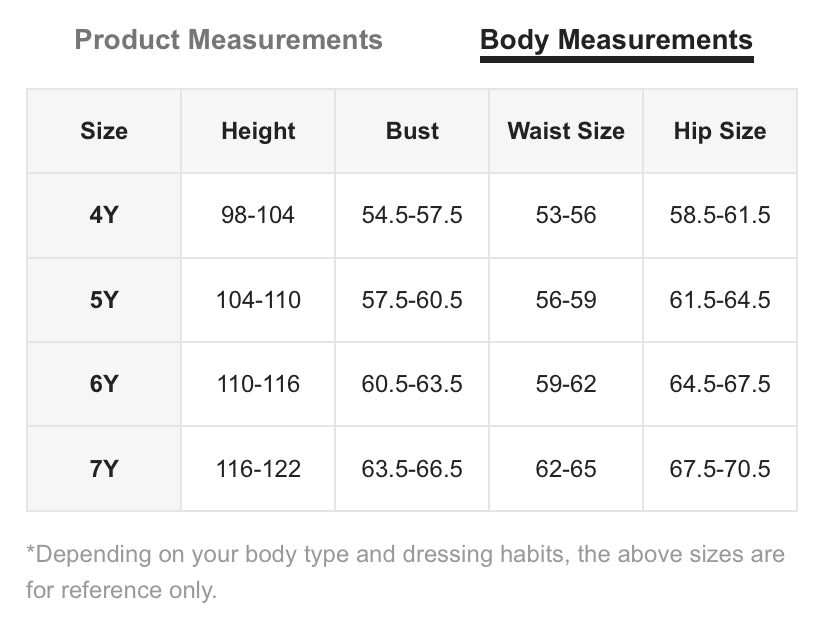Viewport: 828px width, 642px height.
Task: Click the 63.5-66.5 bust cell
Action: pos(412,469)
